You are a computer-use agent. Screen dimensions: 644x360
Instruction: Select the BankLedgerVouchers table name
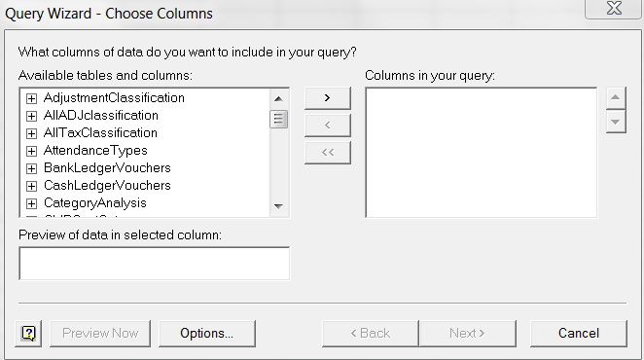point(107,167)
